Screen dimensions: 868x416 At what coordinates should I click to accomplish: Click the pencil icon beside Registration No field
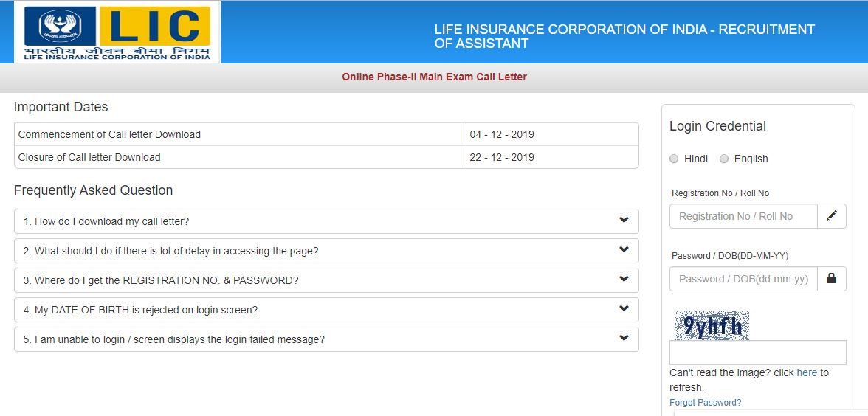(832, 216)
